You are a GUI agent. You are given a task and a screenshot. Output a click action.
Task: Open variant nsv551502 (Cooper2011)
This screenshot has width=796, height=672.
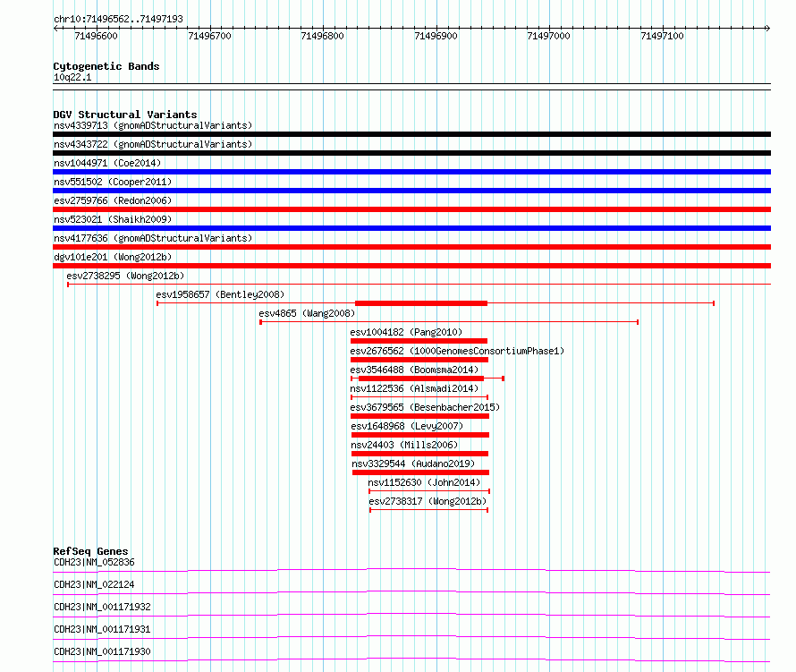click(113, 182)
